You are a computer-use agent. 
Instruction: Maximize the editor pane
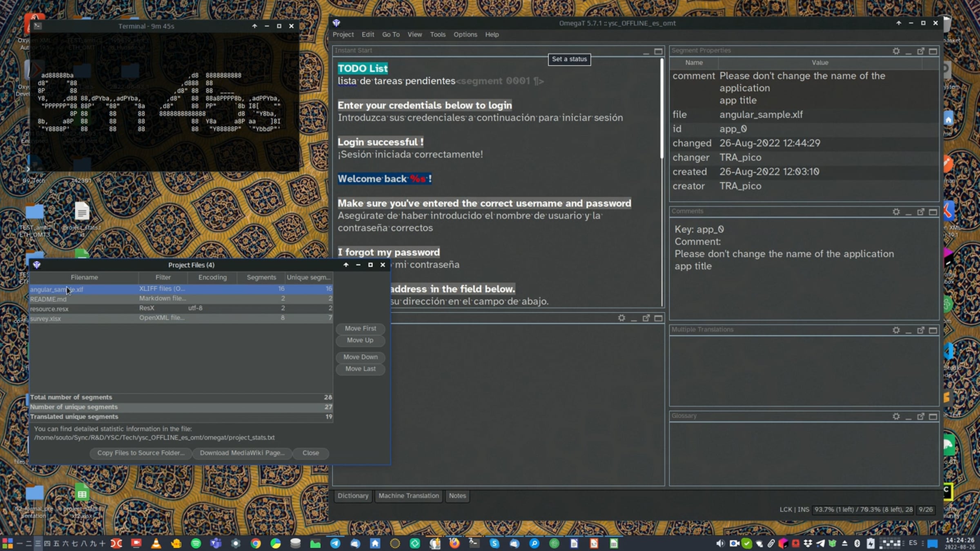click(658, 51)
